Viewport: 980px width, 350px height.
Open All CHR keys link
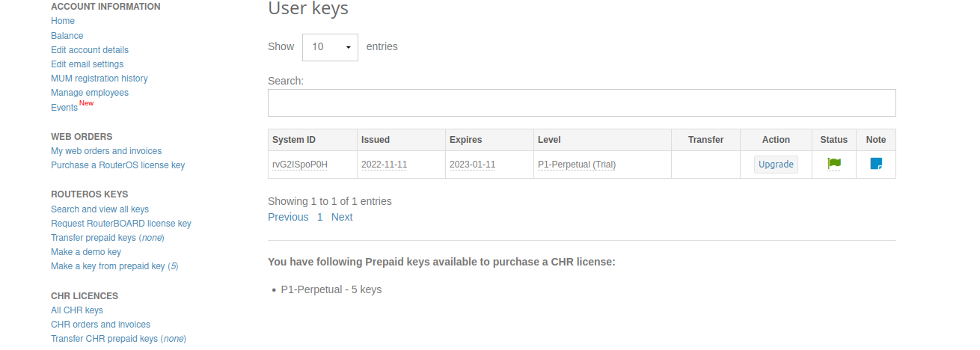point(77,310)
